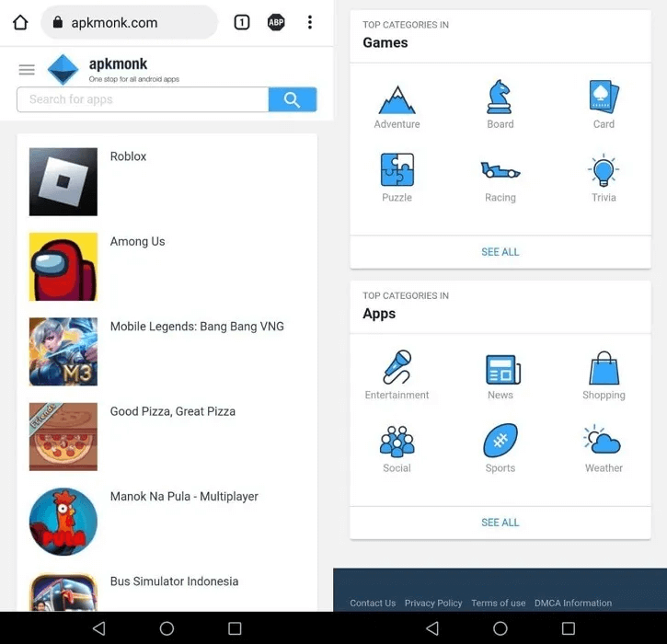The width and height of the screenshot is (667, 644).
Task: Click 'One stop for all android apps' tagline
Action: point(134,79)
